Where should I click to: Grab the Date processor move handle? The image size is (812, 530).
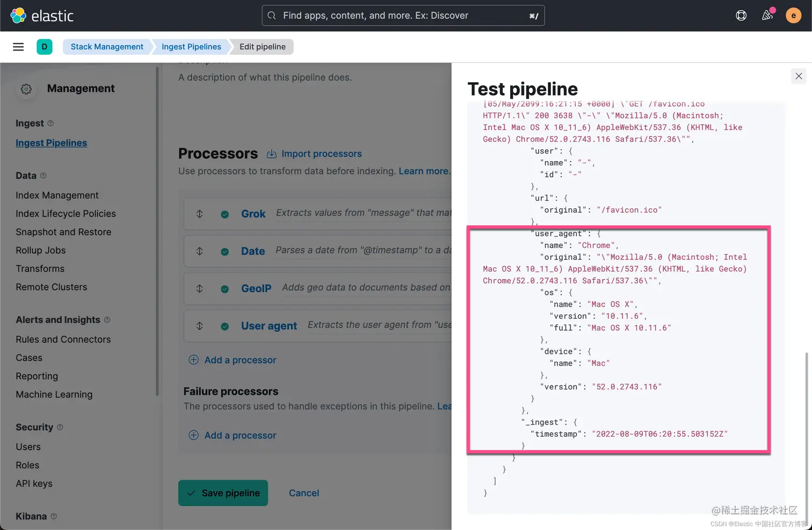(x=199, y=251)
